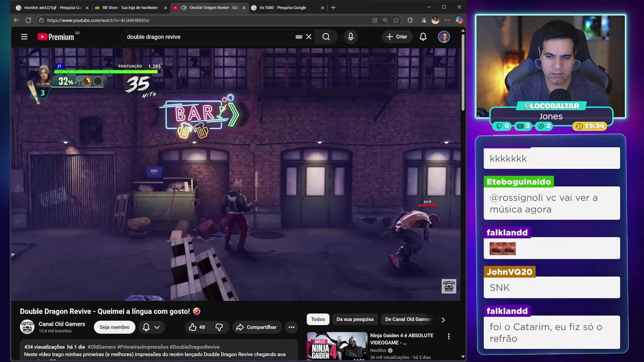Click the Criar create button
Viewport: 644px width, 362px height.
[396, 37]
